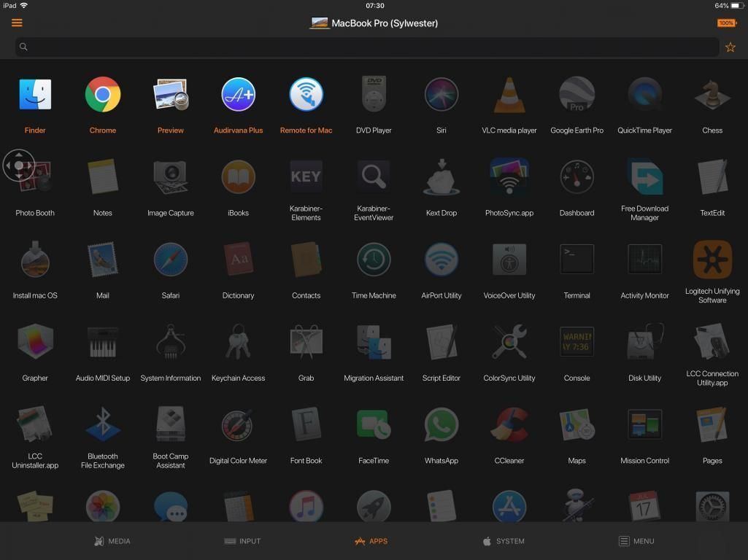Open CCleaner

[509, 424]
